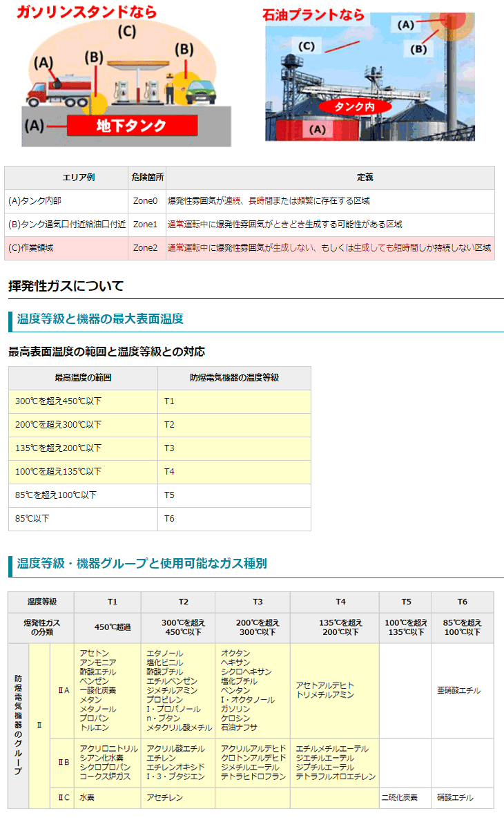Image resolution: width=504 pixels, height=829 pixels.
Task: Click コークス炉ガス in the ⅡB row
Action: click(x=104, y=776)
